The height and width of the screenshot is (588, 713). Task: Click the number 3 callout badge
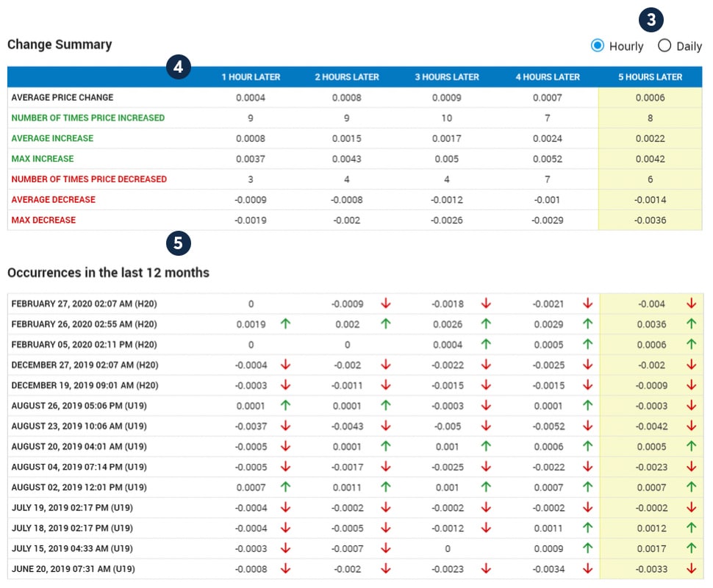point(651,21)
